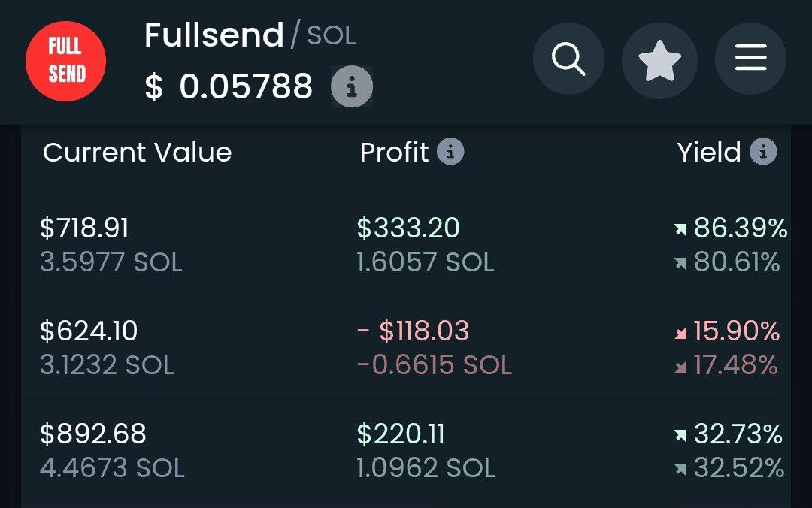Click the SOL pair label

(x=332, y=36)
